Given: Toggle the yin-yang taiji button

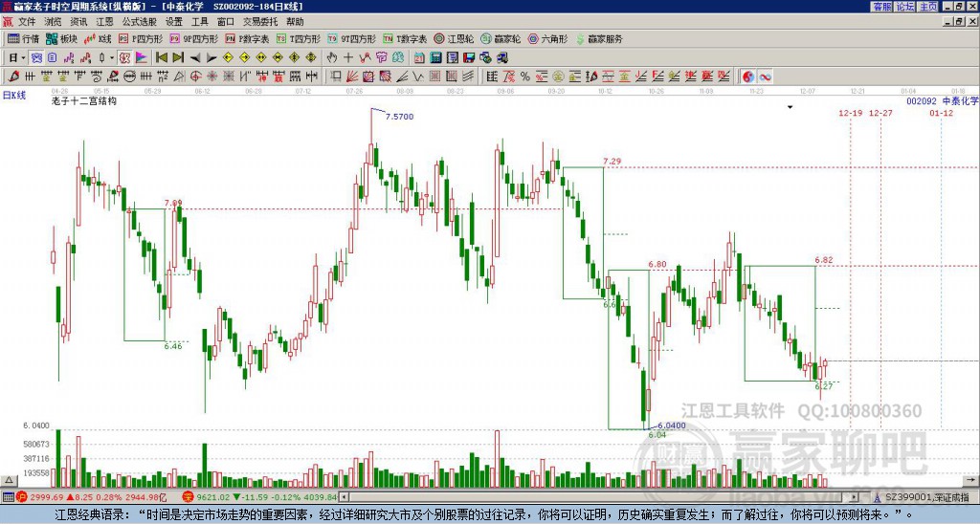Looking at the screenshot, I should [748, 76].
